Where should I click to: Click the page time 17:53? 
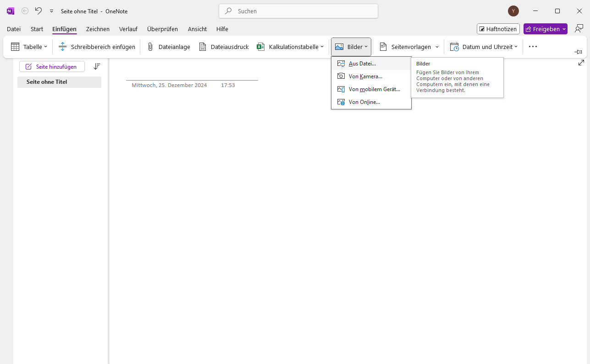[228, 85]
